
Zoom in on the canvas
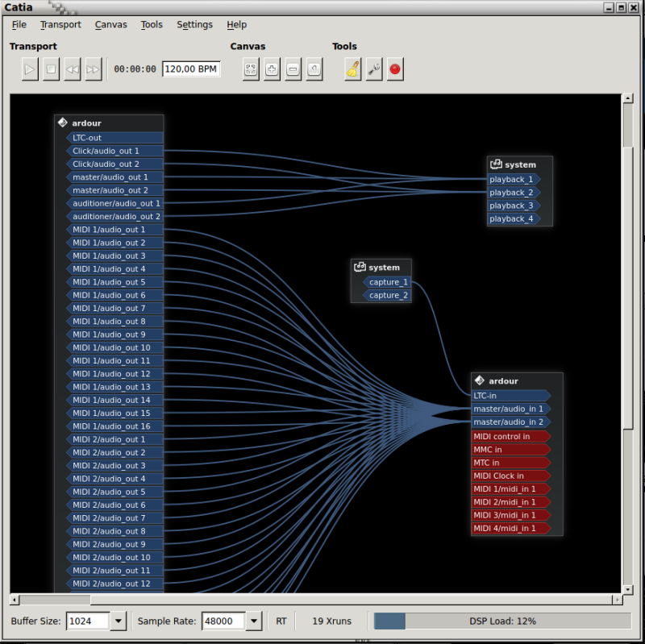(x=272, y=69)
